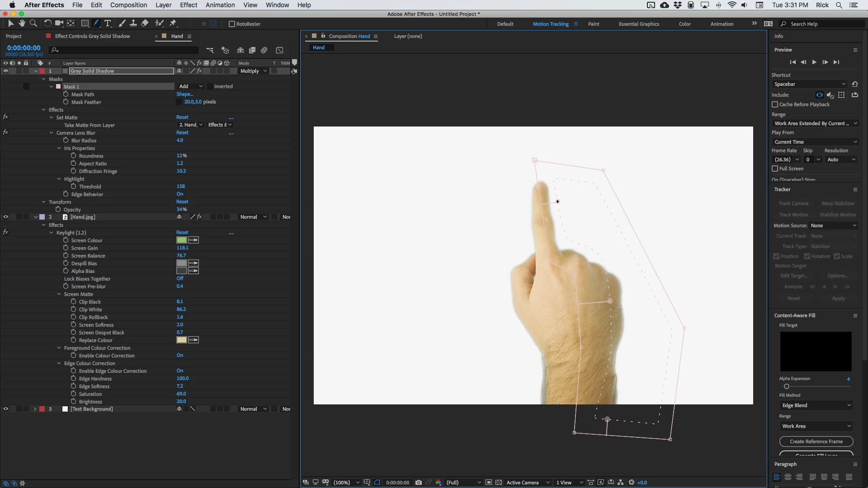Select the Rotation tool
The width and height of the screenshot is (868, 488).
tap(47, 23)
